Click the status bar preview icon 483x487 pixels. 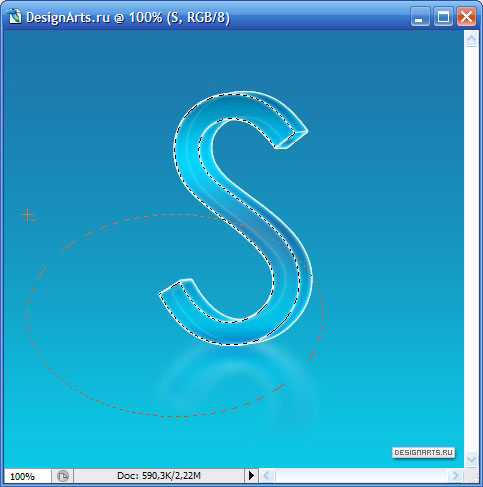coord(63,476)
